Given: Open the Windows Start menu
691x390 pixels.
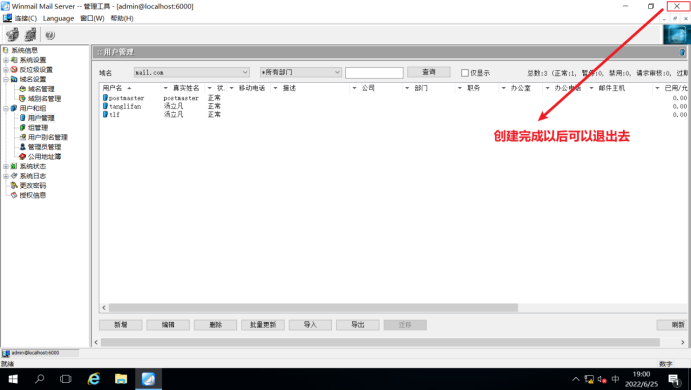Looking at the screenshot, I should click(13, 379).
